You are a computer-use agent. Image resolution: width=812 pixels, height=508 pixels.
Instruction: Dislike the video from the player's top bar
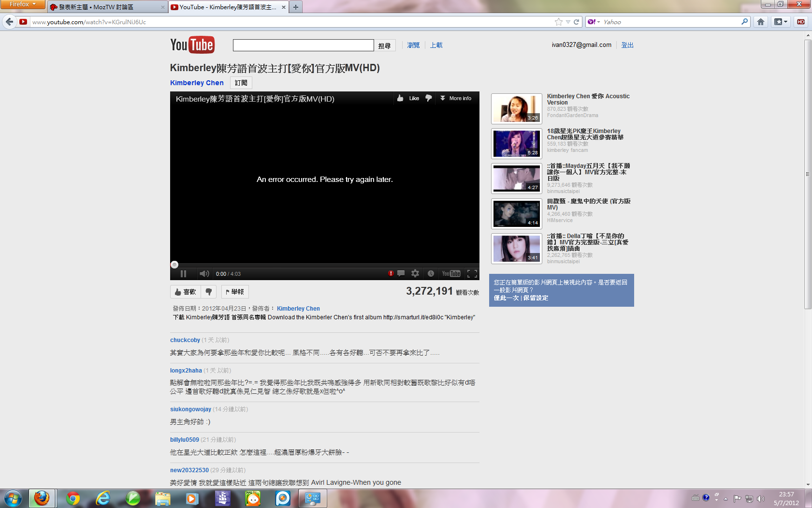click(428, 98)
